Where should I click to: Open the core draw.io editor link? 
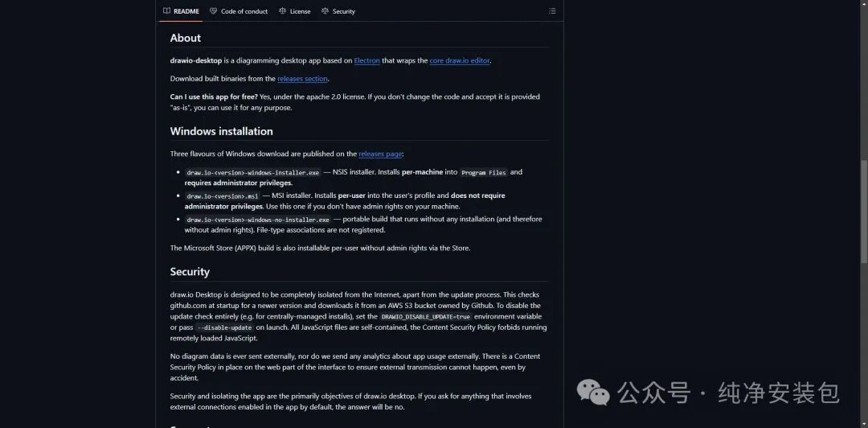(460, 60)
